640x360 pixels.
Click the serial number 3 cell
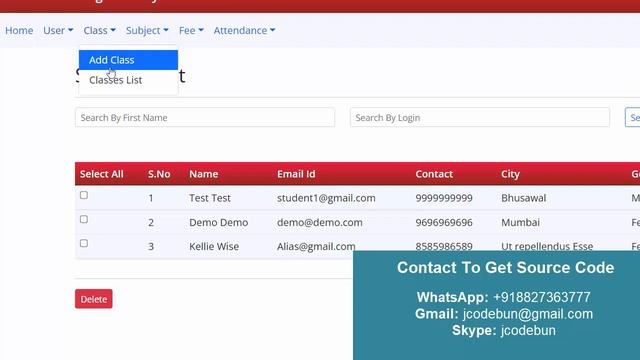(151, 247)
